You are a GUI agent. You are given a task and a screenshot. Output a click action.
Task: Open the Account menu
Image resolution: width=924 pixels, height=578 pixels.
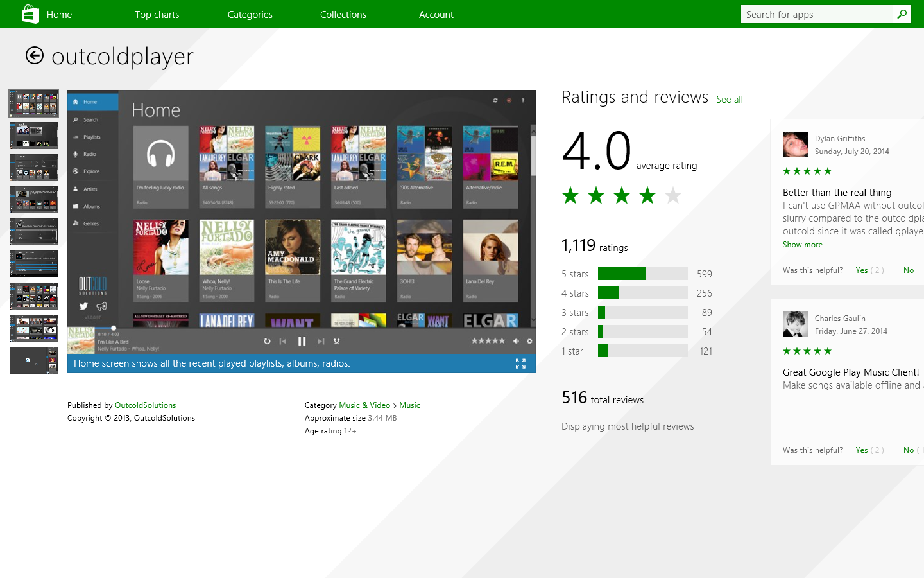(x=436, y=15)
